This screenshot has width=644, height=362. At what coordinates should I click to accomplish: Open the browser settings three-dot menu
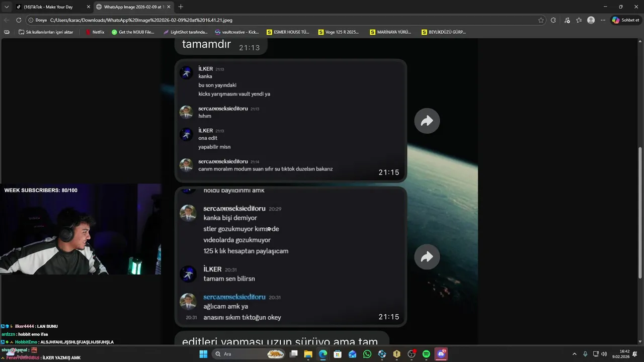(x=603, y=20)
